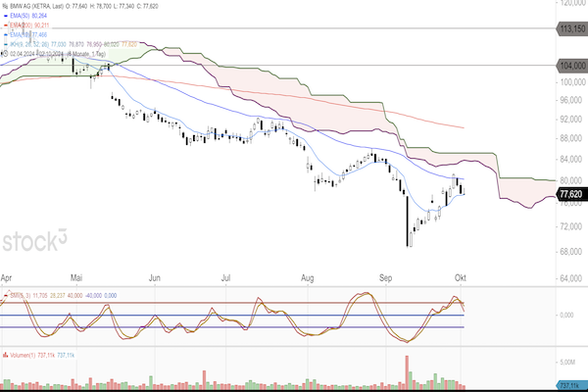588x392 pixels.
Task: Click the blue EMA(50) legend marker
Action: click(x=5, y=16)
